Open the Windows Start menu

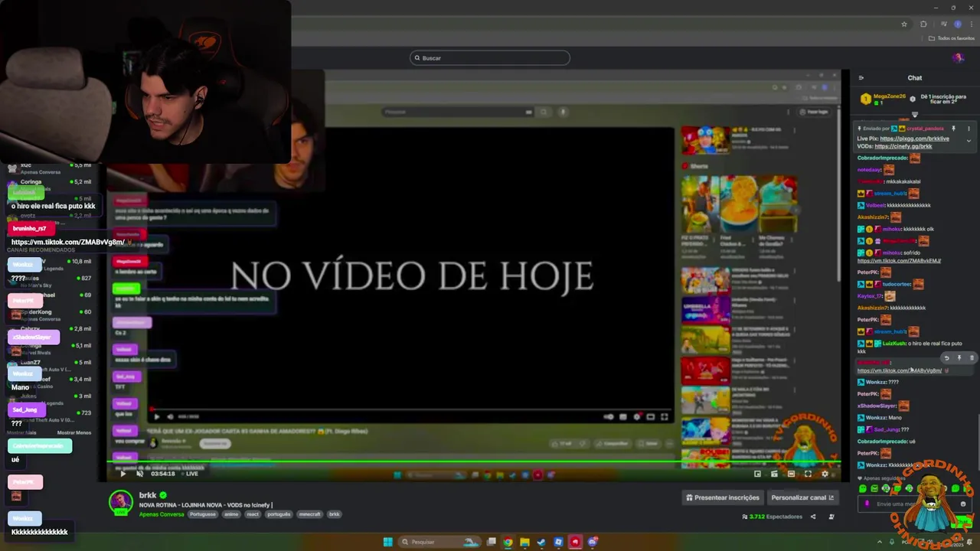(387, 542)
